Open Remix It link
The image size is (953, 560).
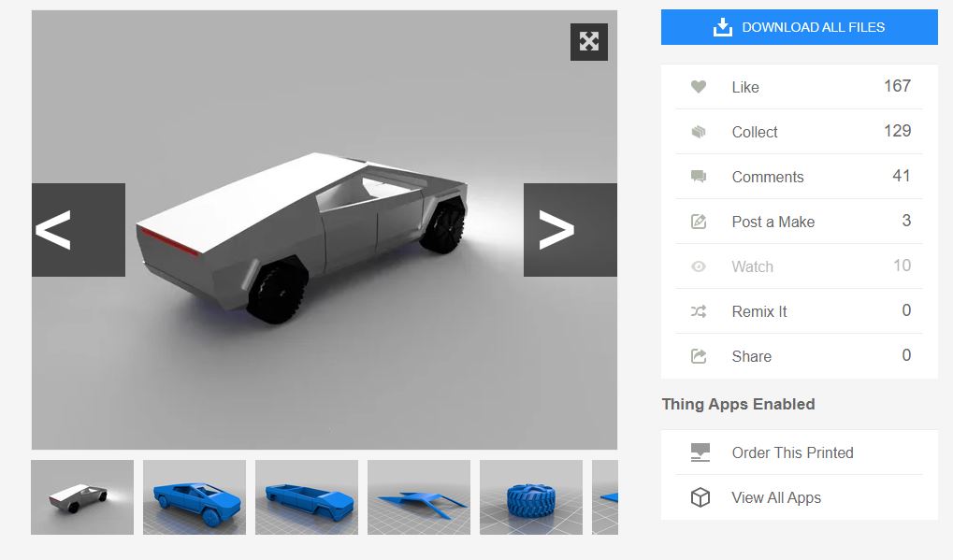coord(759,312)
